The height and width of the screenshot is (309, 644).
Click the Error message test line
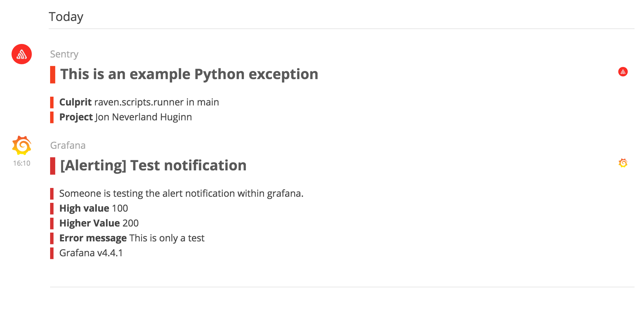click(x=132, y=238)
